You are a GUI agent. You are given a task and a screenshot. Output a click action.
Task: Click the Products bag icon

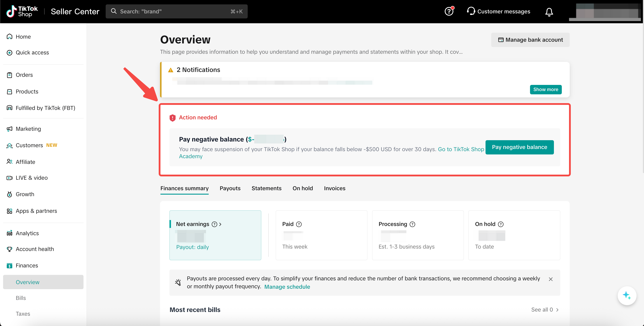point(9,91)
